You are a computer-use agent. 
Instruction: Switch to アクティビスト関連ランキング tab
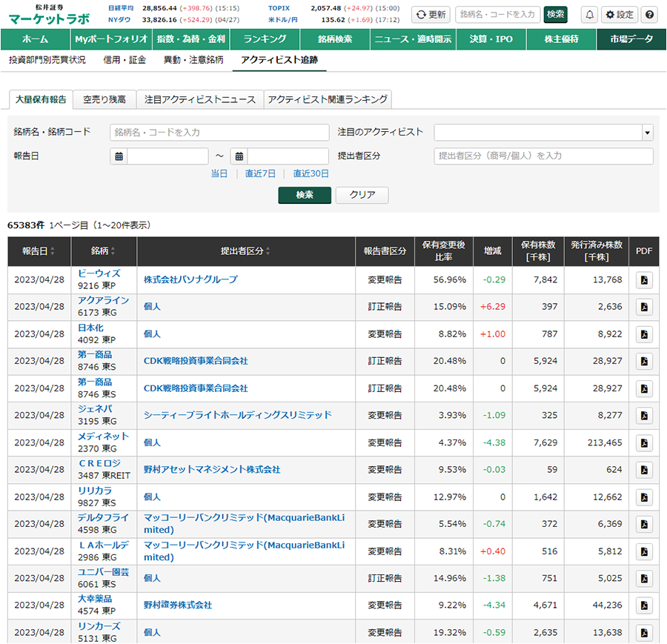(x=328, y=99)
